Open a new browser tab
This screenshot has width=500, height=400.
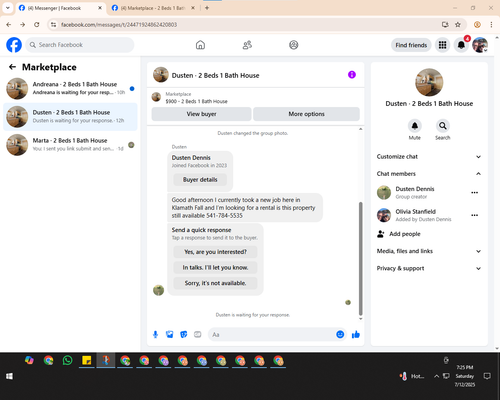pos(207,8)
